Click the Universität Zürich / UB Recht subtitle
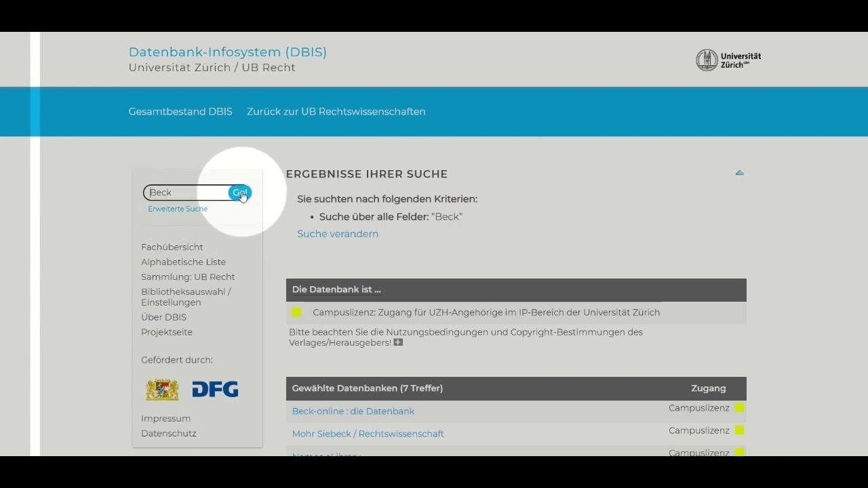This screenshot has width=868, height=488. 212,68
